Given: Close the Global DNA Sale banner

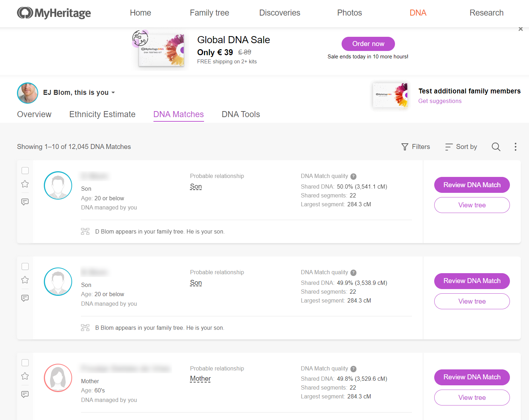Looking at the screenshot, I should [521, 29].
